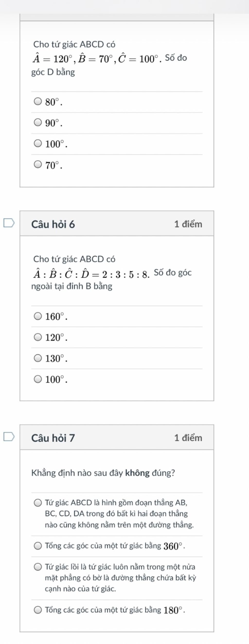Image resolution: width=249 pixels, height=644 pixels.
Task: Flag question 6 with bookmark icon
Action: tap(9, 223)
